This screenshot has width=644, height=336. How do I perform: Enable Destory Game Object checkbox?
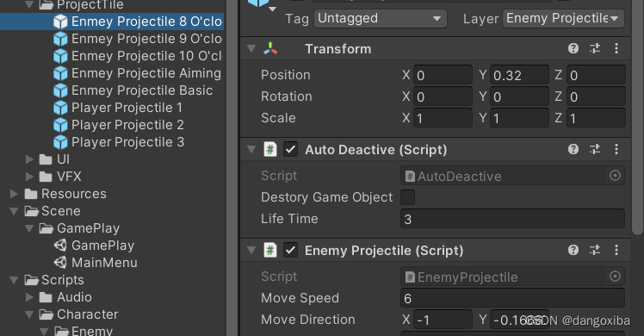tap(407, 197)
